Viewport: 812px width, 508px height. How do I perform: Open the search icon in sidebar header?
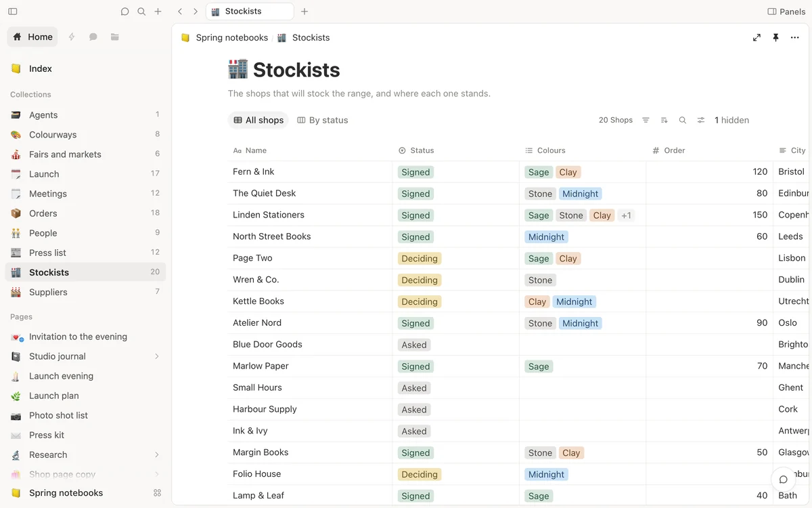click(141, 12)
